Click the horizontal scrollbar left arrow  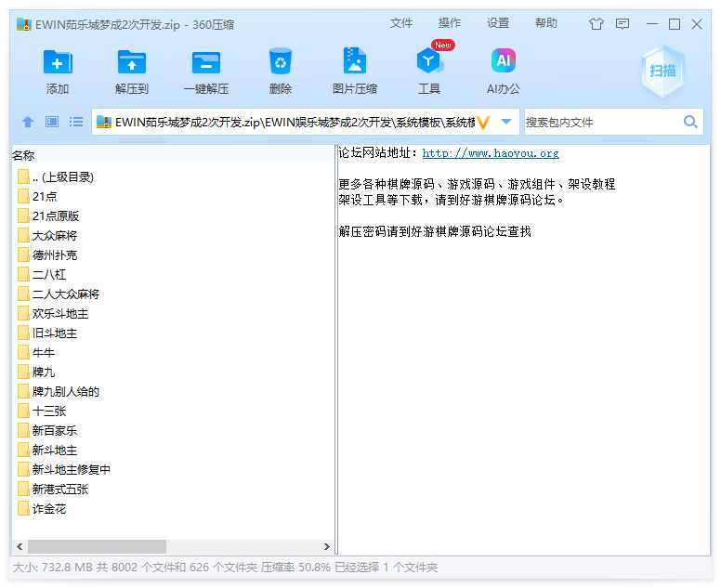click(x=20, y=546)
